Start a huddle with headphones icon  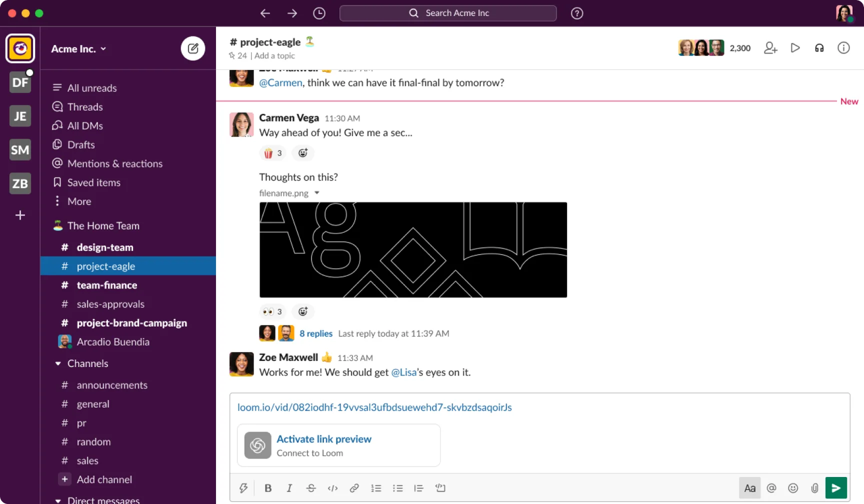[819, 48]
